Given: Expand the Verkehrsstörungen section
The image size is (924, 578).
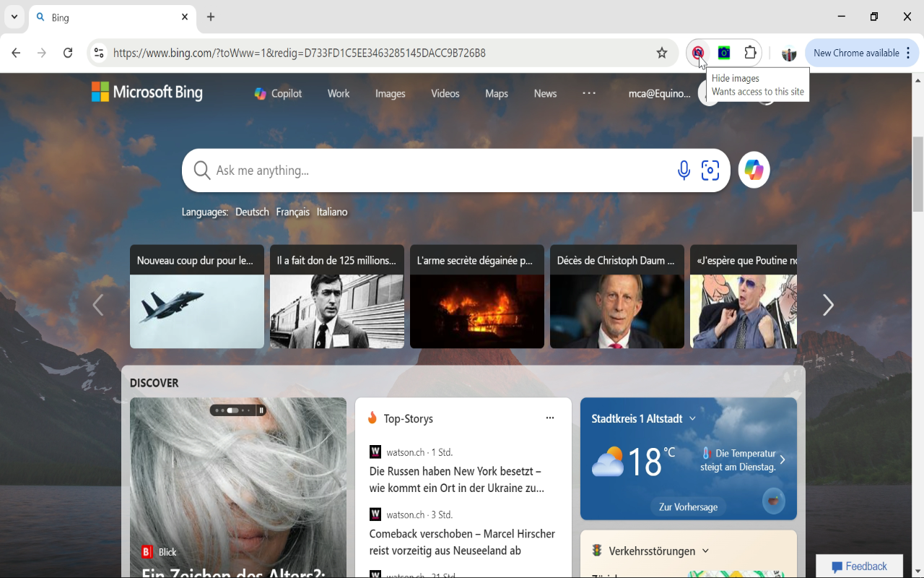Looking at the screenshot, I should [705, 551].
